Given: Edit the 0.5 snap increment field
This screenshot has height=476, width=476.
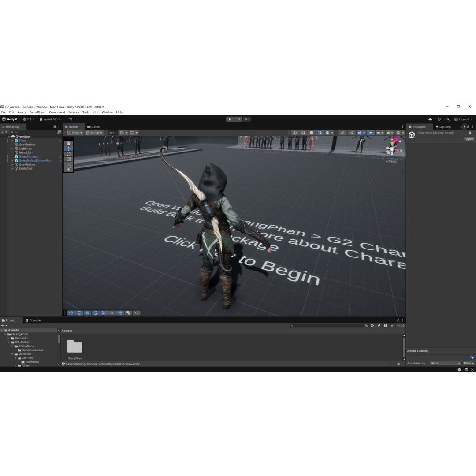Looking at the screenshot, I should tap(113, 133).
